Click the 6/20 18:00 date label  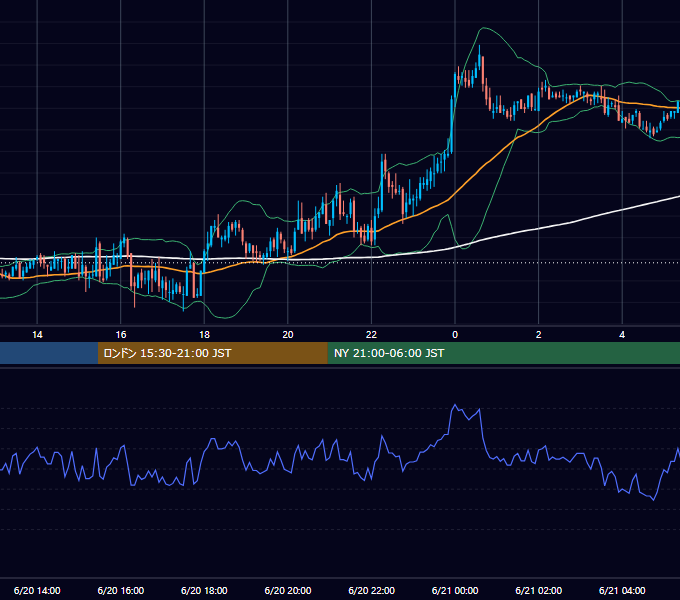tap(204, 590)
